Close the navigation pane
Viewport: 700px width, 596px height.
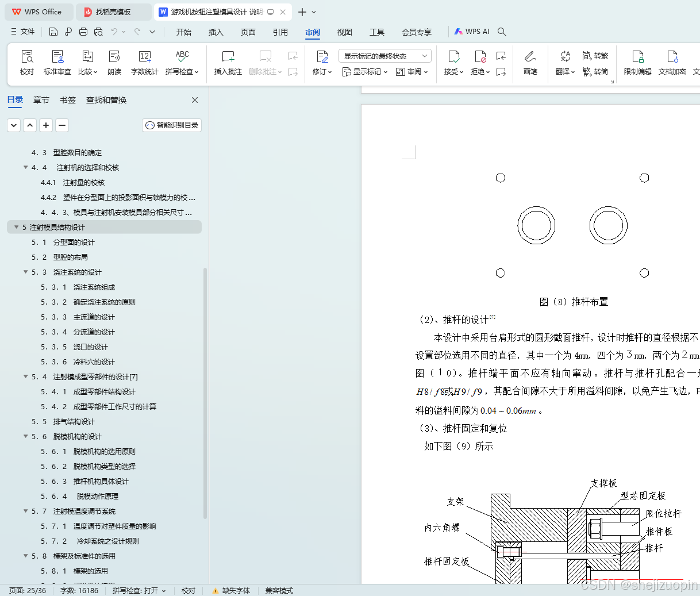click(195, 100)
